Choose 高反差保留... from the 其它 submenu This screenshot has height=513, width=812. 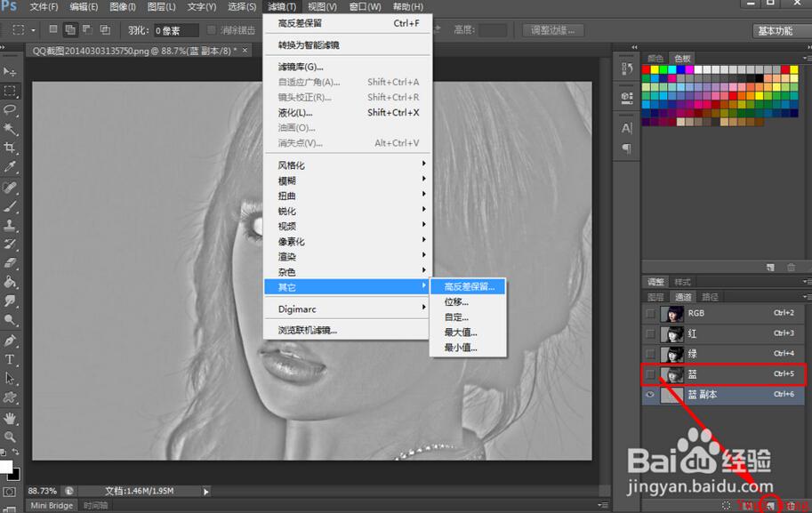(474, 287)
